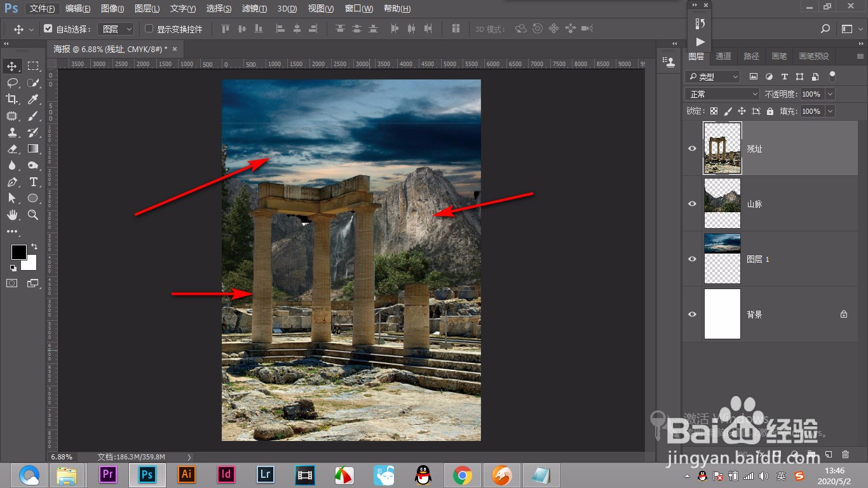
Task: Hide the 残址 layer with its eye icon
Action: (693, 149)
